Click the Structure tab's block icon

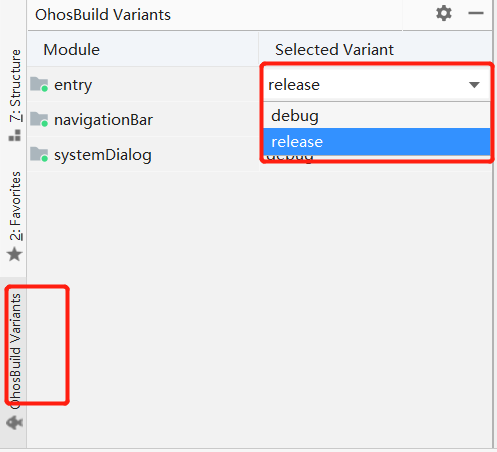pyautogui.click(x=15, y=135)
